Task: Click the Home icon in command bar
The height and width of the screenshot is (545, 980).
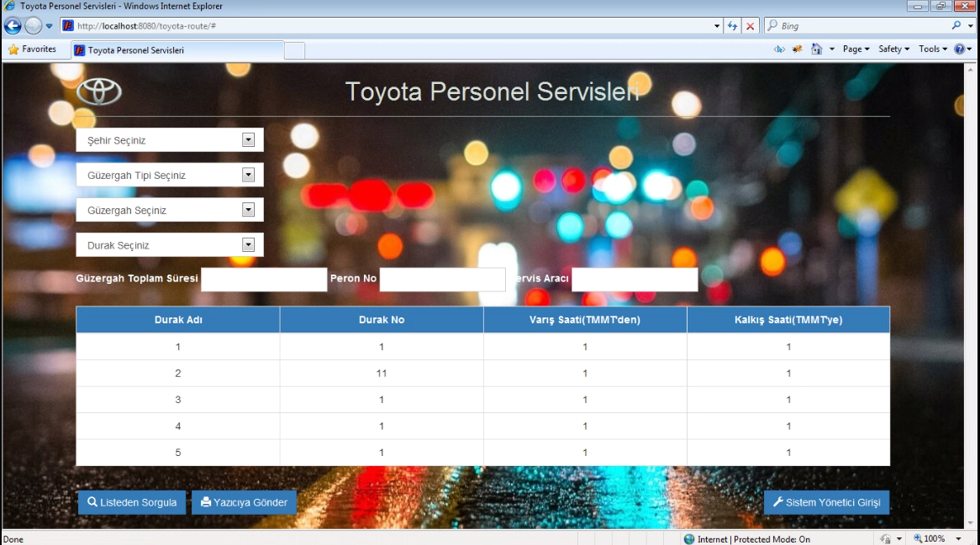Action: pos(816,50)
